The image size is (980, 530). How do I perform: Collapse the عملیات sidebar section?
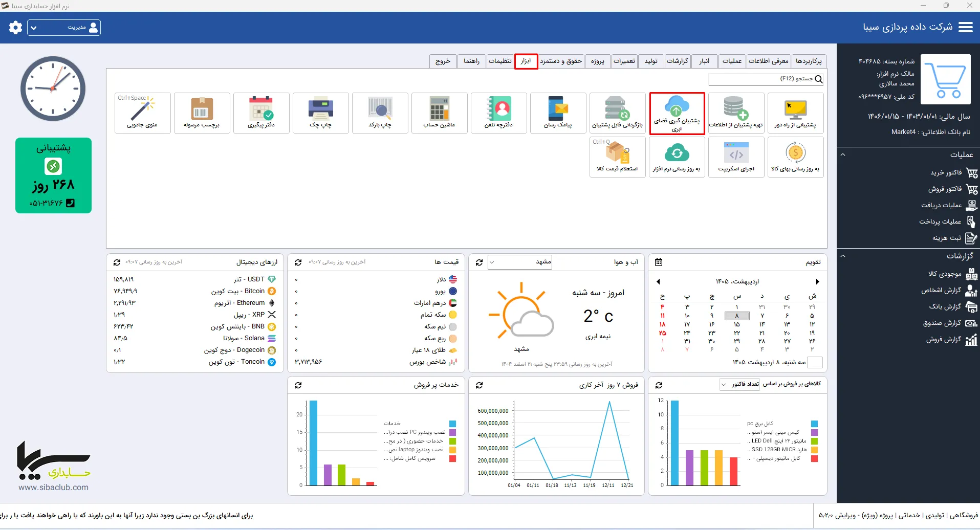pyautogui.click(x=843, y=154)
